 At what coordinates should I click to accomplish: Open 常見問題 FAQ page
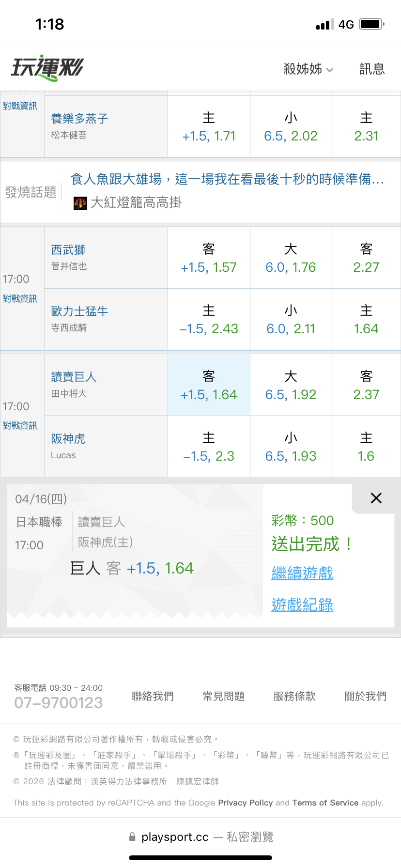pyautogui.click(x=223, y=696)
